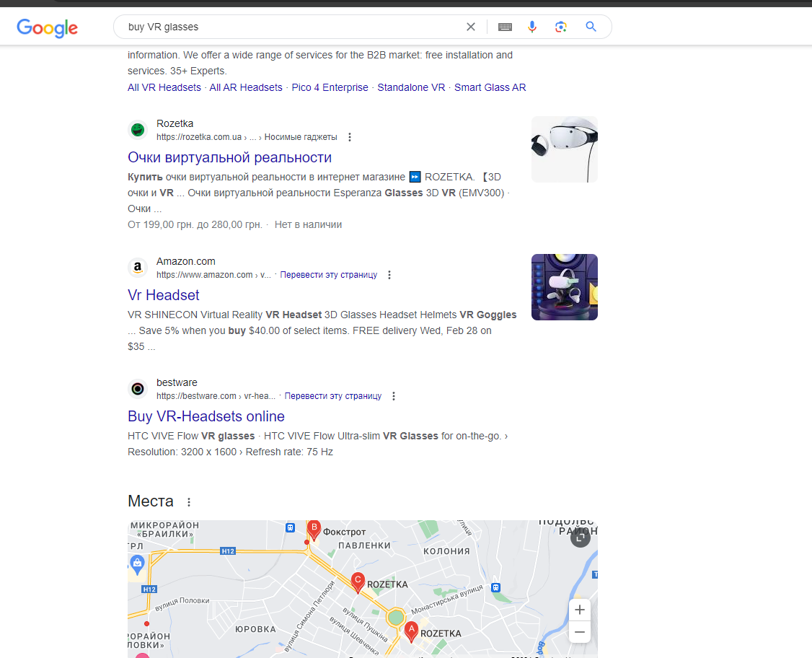
Task: Open the All AR Headsets sitelink
Action: click(x=246, y=87)
